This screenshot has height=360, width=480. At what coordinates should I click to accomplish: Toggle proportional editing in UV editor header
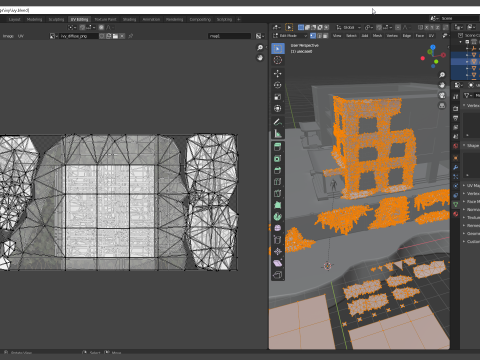pos(101,27)
